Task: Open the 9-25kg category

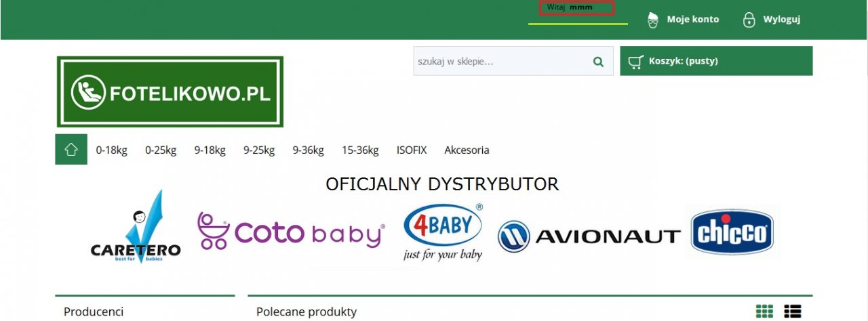Action: 259,150
